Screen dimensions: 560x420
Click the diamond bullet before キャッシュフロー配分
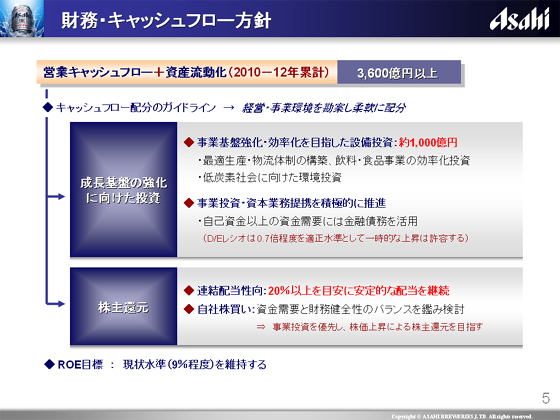click(x=48, y=107)
